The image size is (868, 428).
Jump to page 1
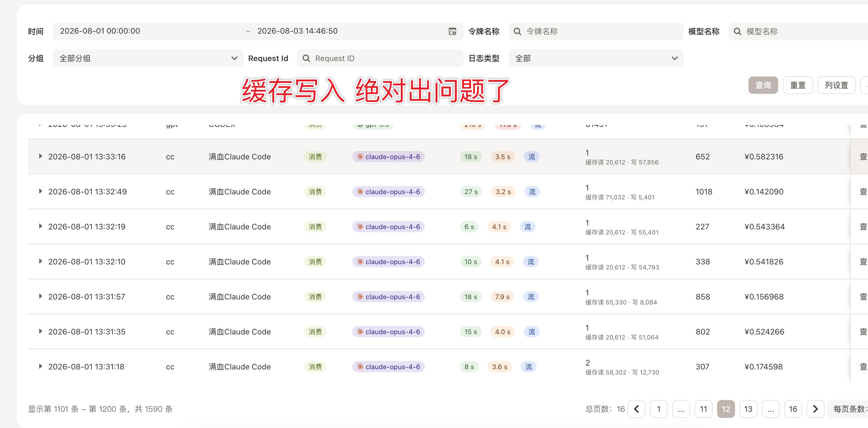(659, 409)
